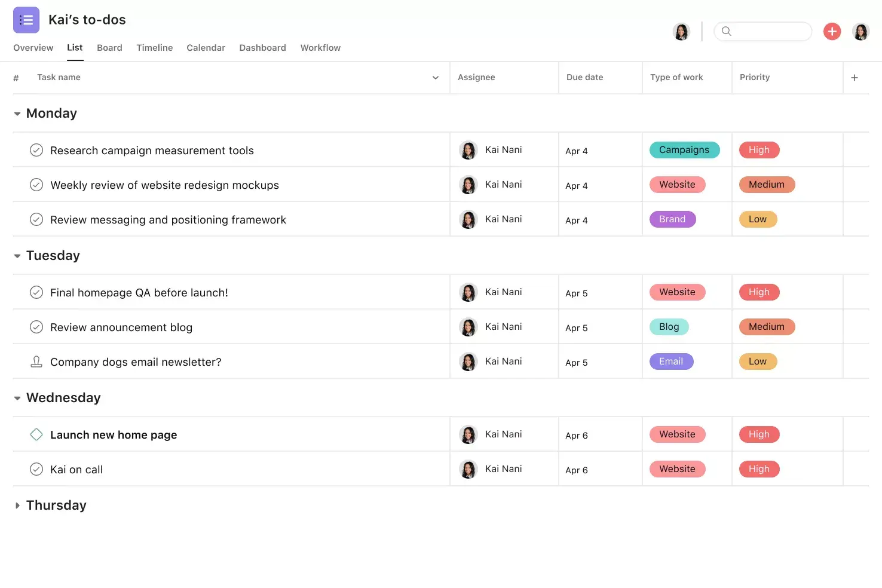Viewport: 882px width, 588px height.
Task: Click the High priority tag on Kai on call
Action: click(x=759, y=468)
